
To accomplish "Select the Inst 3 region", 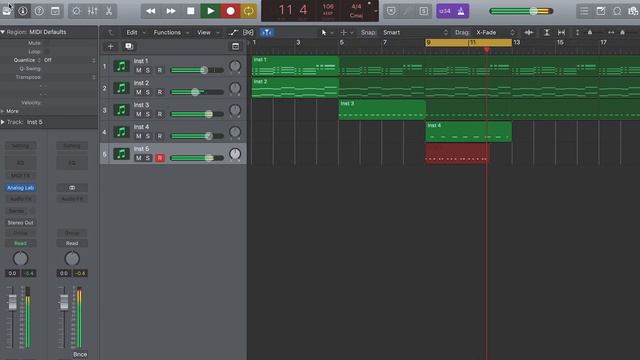I will 382,110.
